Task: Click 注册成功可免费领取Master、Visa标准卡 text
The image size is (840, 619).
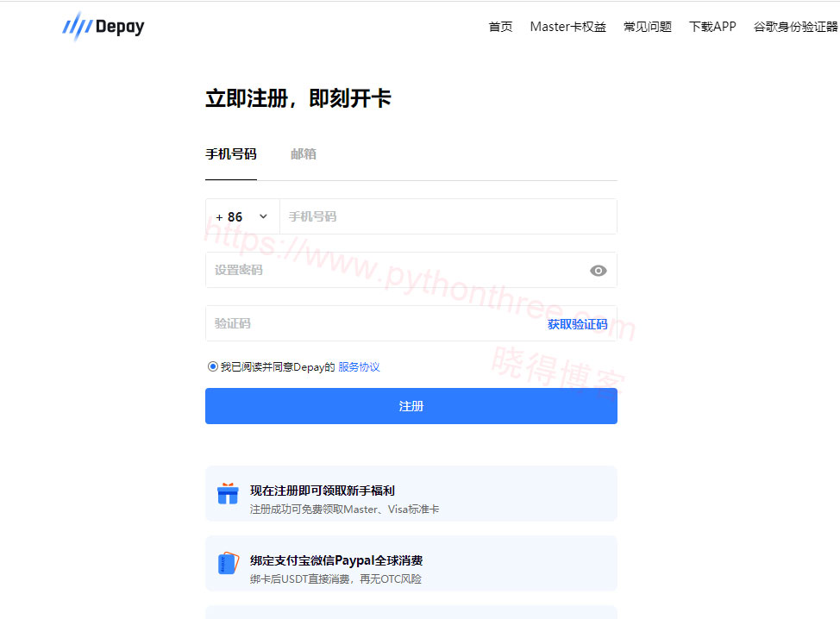Action: pyautogui.click(x=344, y=510)
